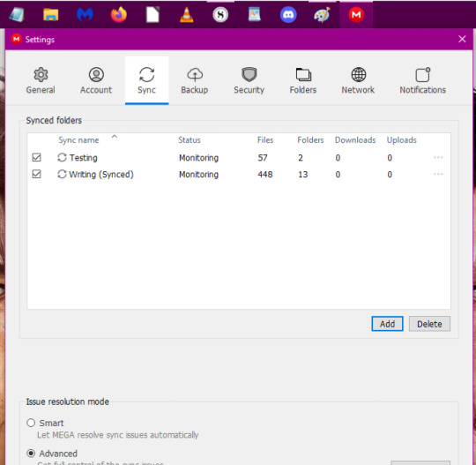This screenshot has height=465, width=476.
Task: Sort by Sync name column header
Action: [x=78, y=140]
